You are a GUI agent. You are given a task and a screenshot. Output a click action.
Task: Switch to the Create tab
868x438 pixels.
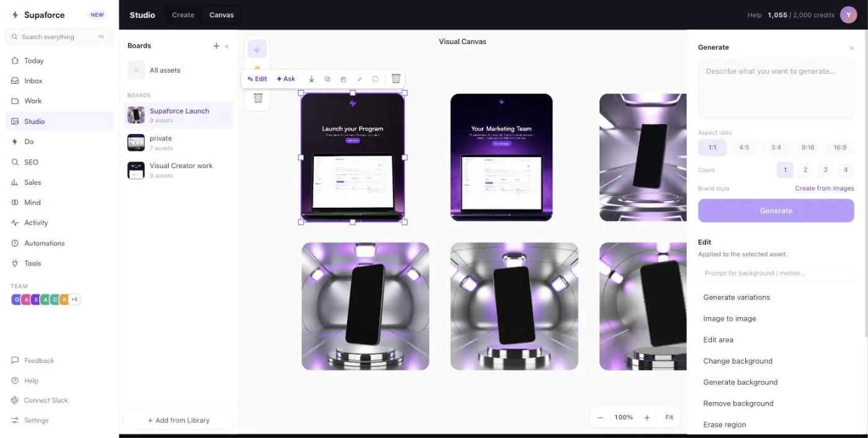[183, 15]
